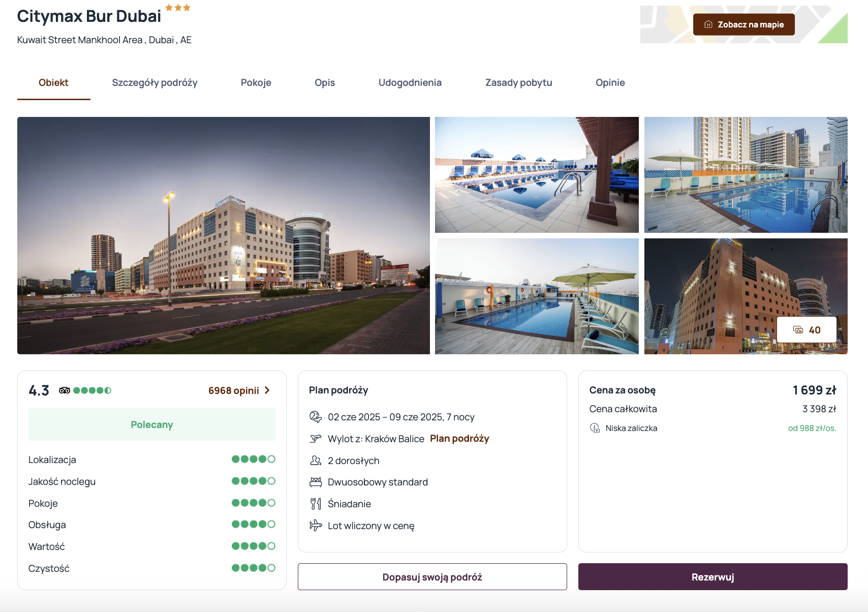Click the od 988 zł/os. deposit text

pyautogui.click(x=812, y=428)
